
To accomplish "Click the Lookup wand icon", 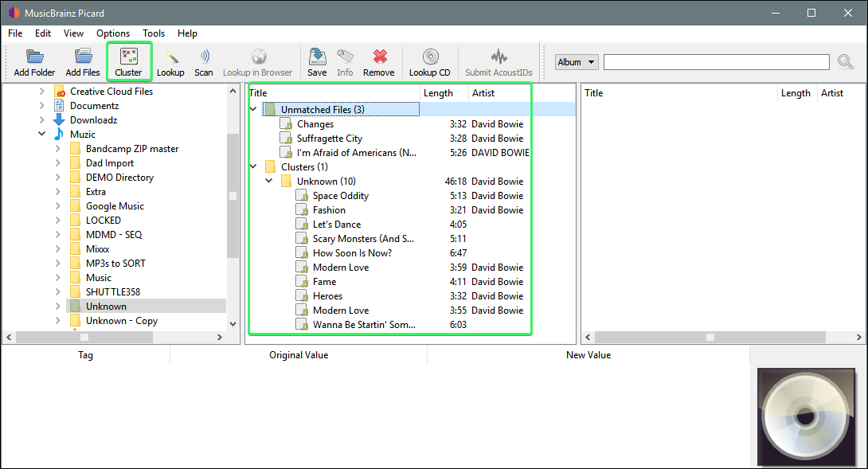I will tap(171, 57).
